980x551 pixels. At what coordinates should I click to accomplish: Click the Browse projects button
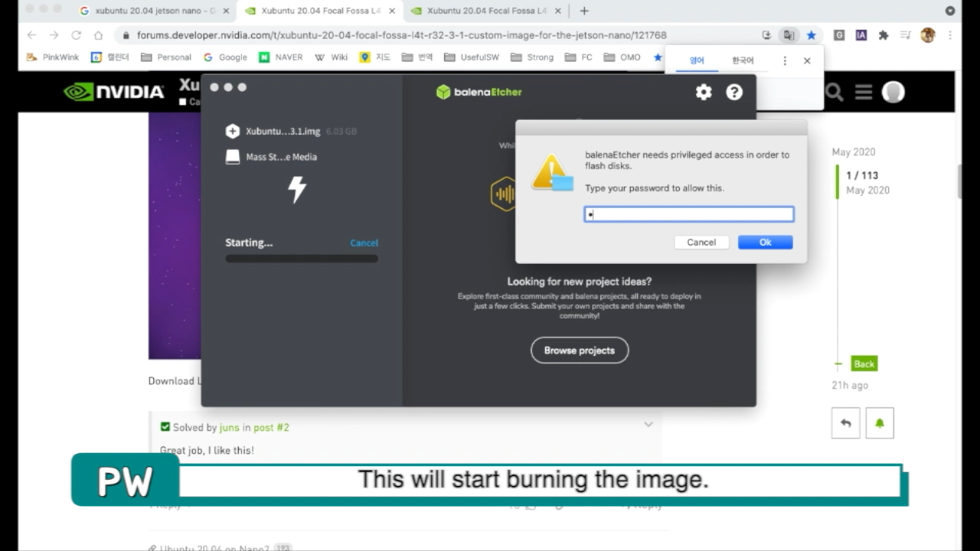[580, 350]
